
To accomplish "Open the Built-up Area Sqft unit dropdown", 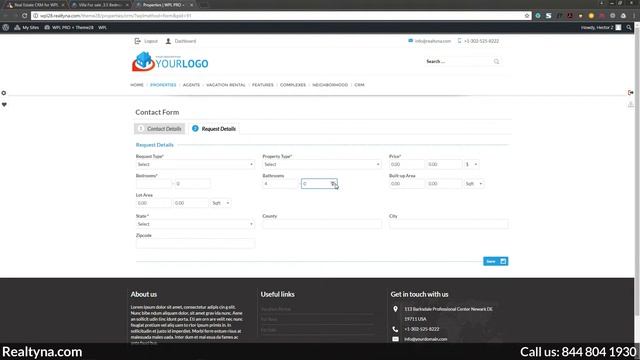I will (474, 184).
